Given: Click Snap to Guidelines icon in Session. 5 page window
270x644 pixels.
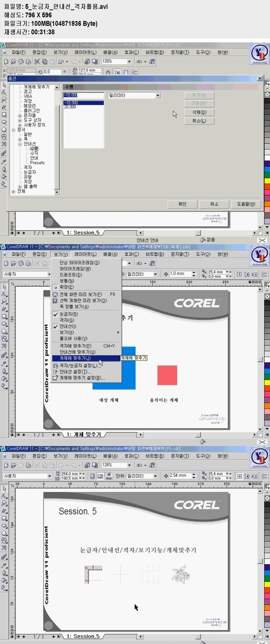Looking at the screenshot, I should click(247, 476).
